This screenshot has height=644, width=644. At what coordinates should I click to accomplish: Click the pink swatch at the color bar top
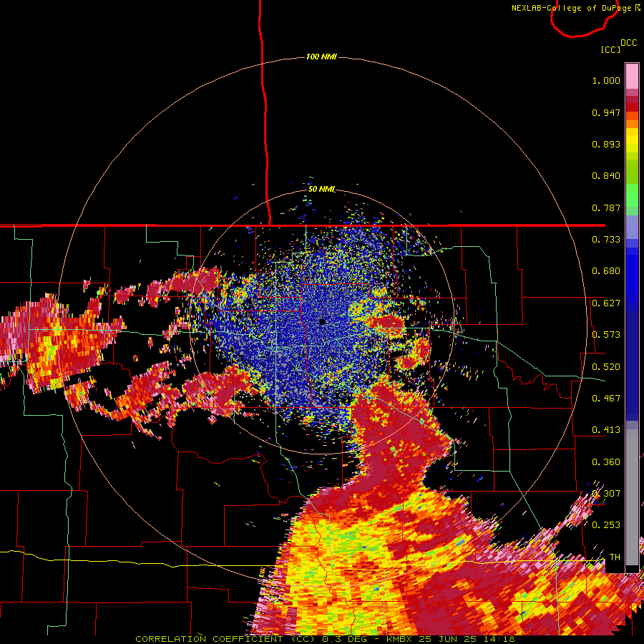click(x=632, y=76)
